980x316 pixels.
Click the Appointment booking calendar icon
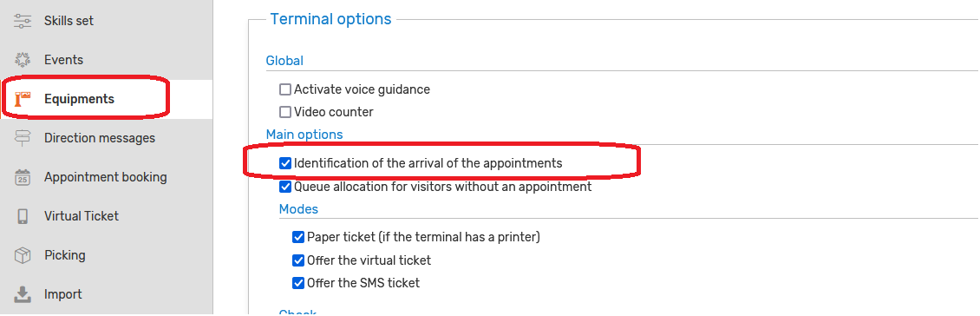click(x=23, y=177)
